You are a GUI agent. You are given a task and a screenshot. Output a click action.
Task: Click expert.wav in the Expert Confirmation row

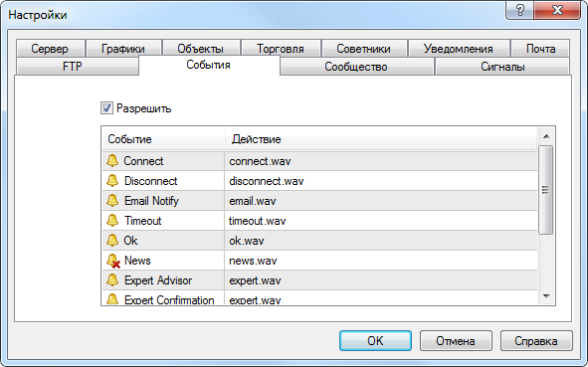(x=381, y=298)
